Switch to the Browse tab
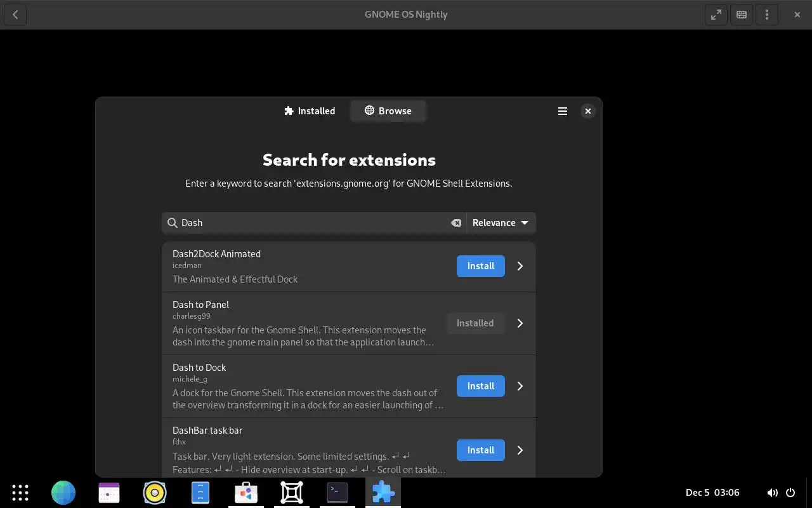 388,111
